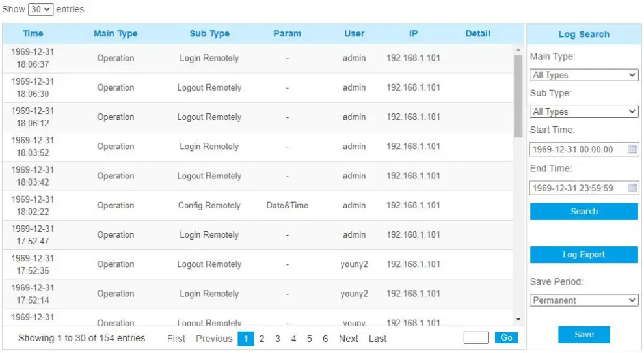
Task: Click the Log Export button
Action: click(584, 255)
